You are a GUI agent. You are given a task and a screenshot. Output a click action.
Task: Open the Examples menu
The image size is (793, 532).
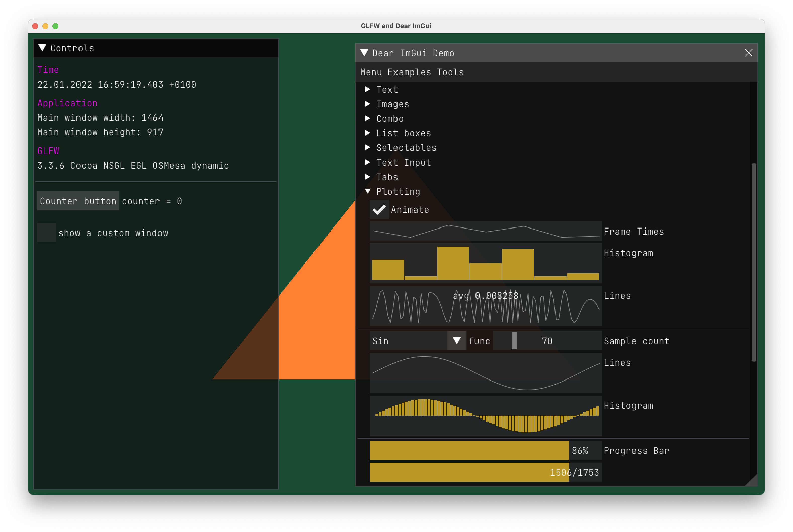409,72
